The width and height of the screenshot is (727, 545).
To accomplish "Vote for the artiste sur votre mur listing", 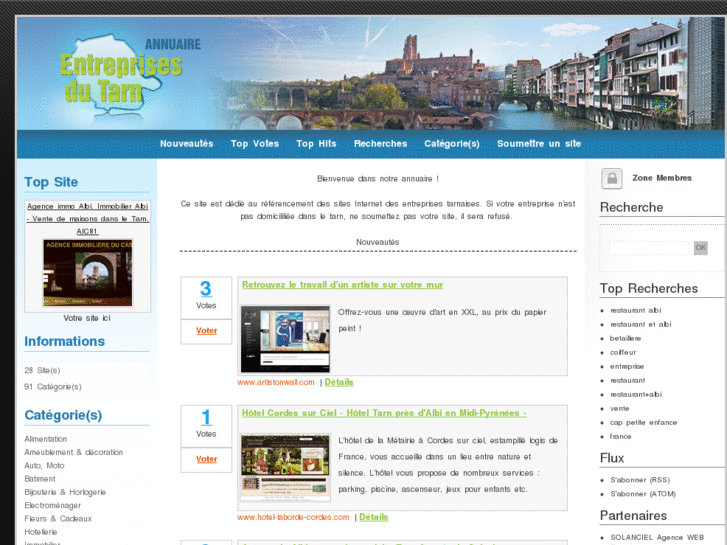I will [206, 331].
